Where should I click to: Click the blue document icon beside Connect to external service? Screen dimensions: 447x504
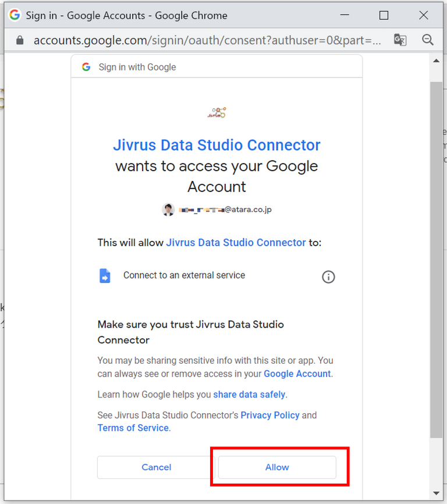click(x=105, y=276)
